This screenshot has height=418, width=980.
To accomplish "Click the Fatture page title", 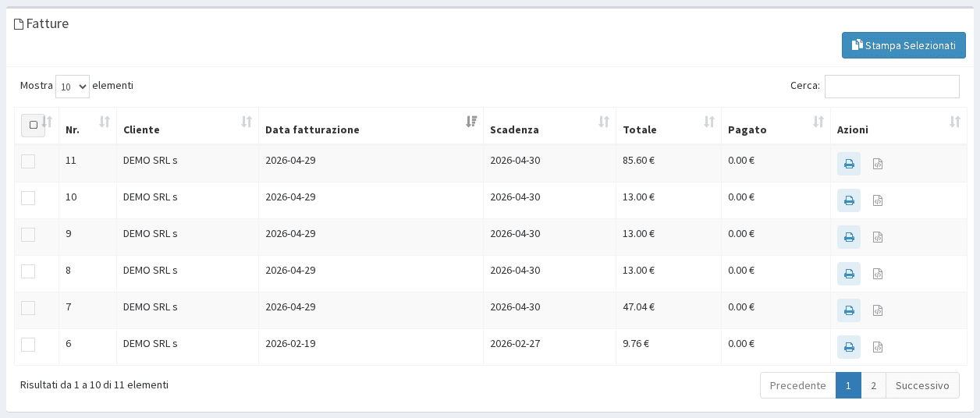I will 48,24.
